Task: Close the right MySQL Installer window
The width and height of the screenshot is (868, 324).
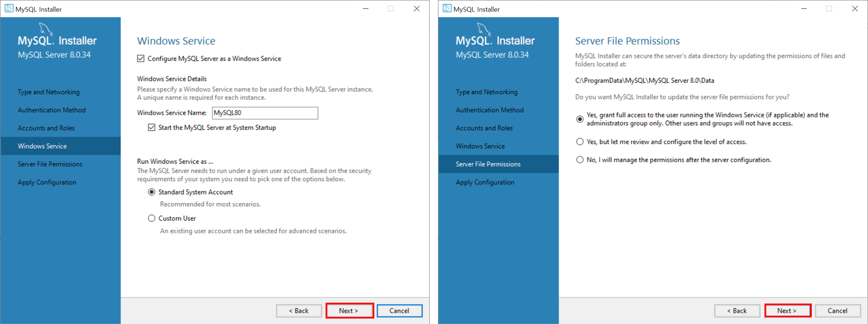Action: tap(855, 9)
